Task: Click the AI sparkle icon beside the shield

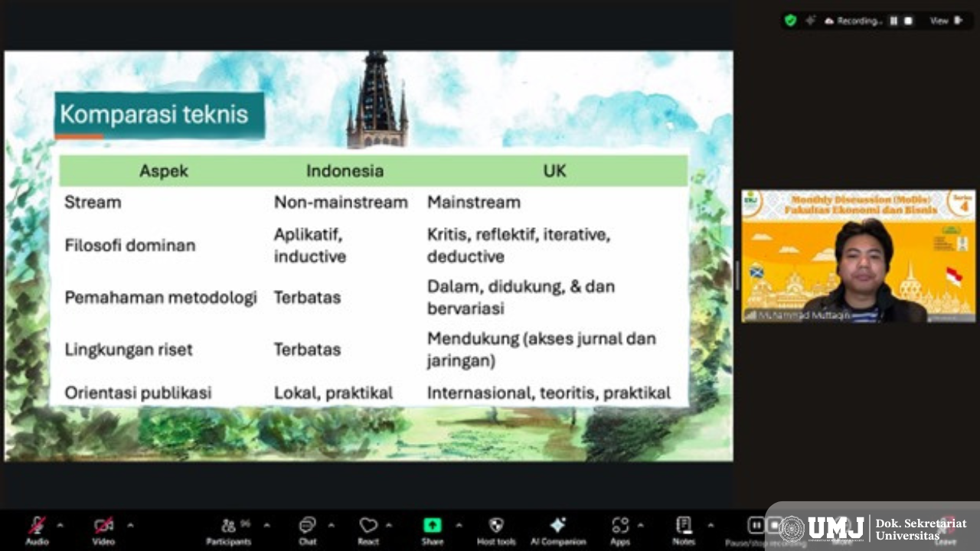Action: tap(810, 21)
